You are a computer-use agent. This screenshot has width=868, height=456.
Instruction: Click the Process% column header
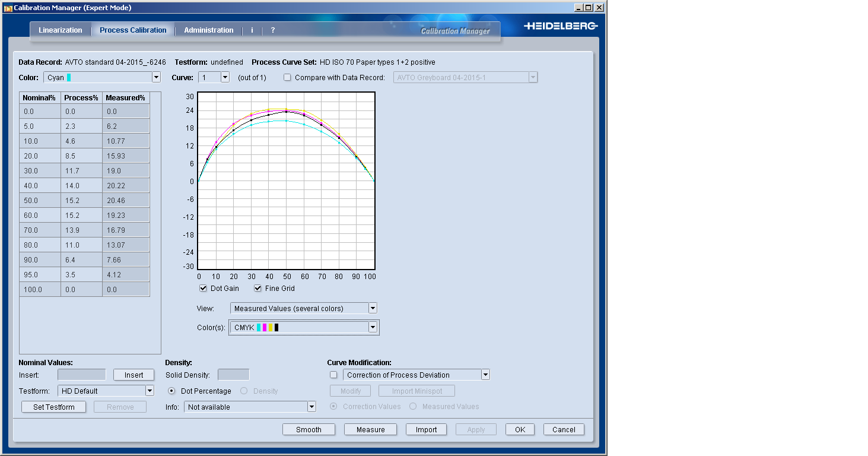[82, 97]
